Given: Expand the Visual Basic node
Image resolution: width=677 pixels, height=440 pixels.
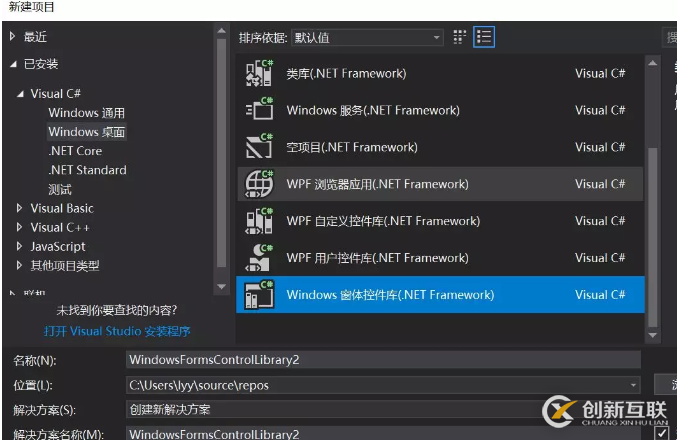Looking at the screenshot, I should [x=19, y=208].
